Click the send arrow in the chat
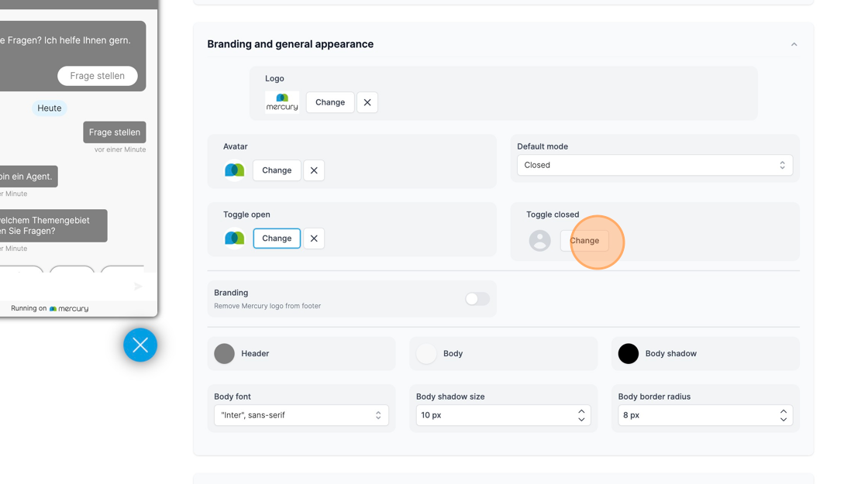The height and width of the screenshot is (484, 868). [138, 287]
